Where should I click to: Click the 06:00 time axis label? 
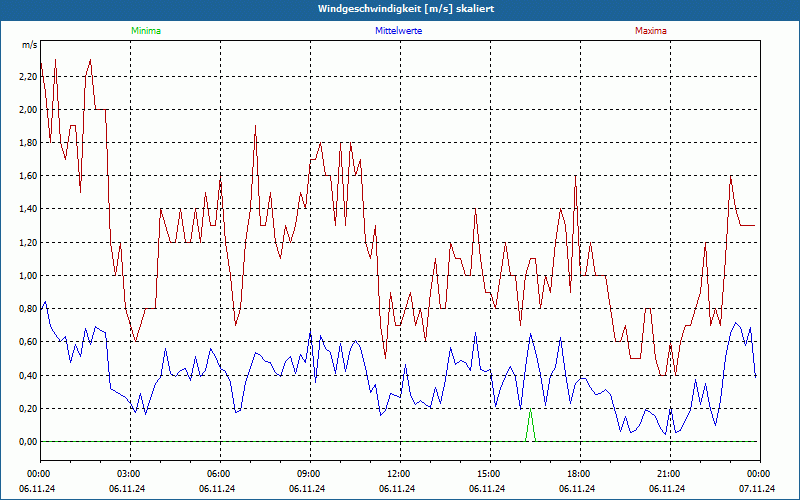(x=217, y=474)
